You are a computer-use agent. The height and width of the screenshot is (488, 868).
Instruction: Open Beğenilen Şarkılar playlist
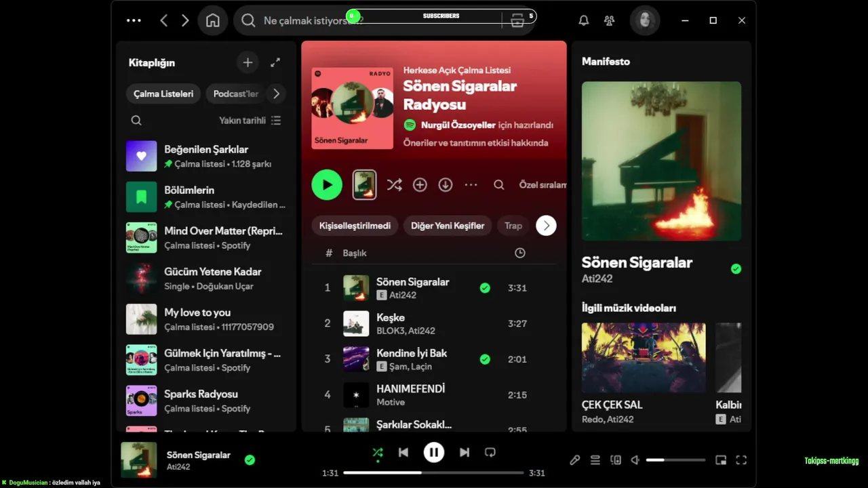pyautogui.click(x=206, y=156)
